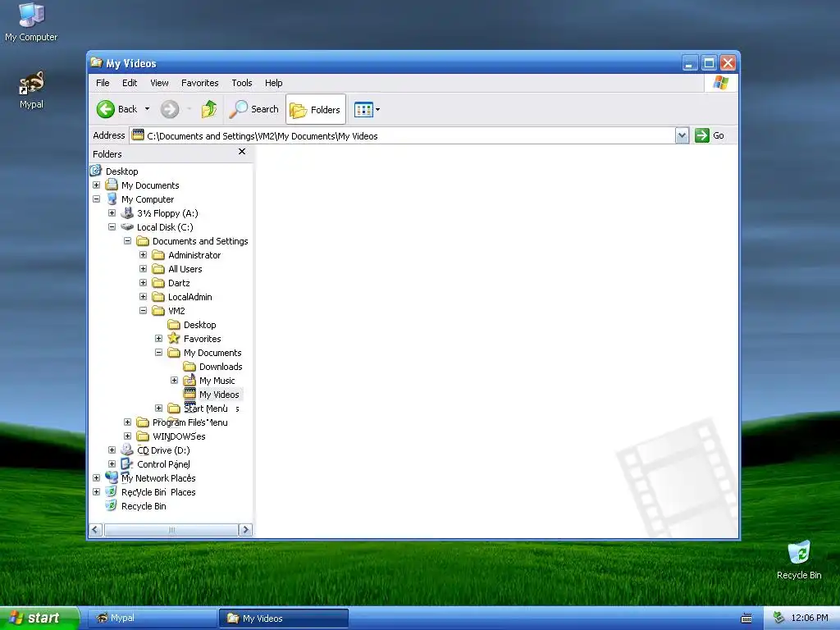Image resolution: width=840 pixels, height=630 pixels.
Task: Open the Back button history dropdown arrow
Action: coord(148,109)
